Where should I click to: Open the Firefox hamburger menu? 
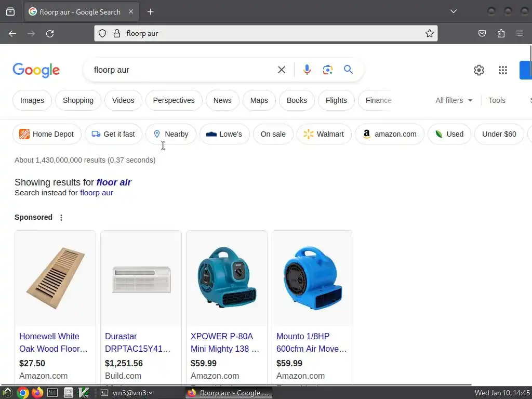click(x=520, y=33)
